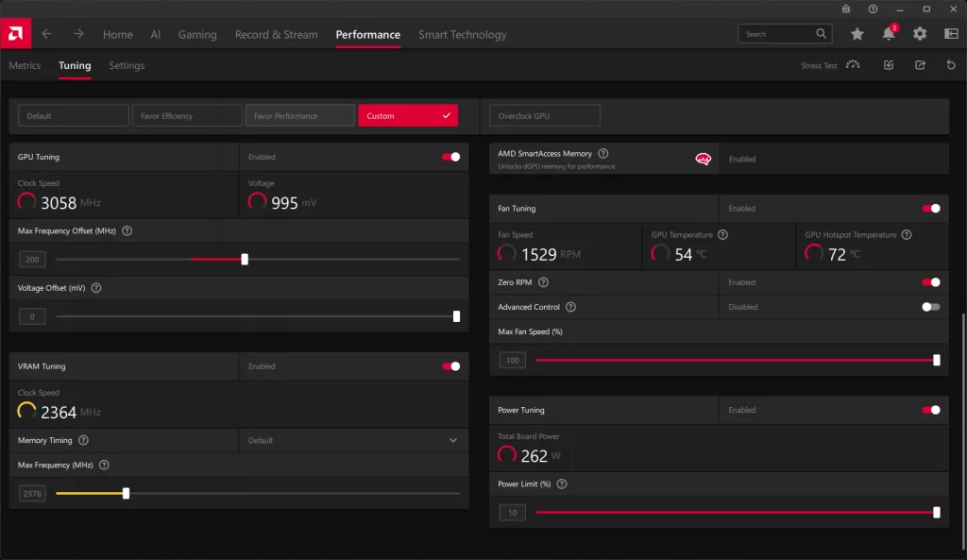
Task: Enable the Advanced Control toggle
Action: tap(931, 307)
